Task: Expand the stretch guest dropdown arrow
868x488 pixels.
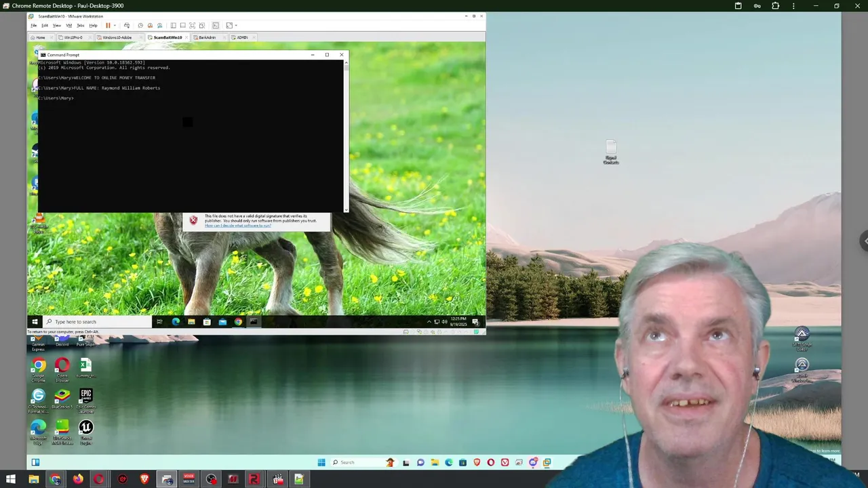Action: (236, 26)
